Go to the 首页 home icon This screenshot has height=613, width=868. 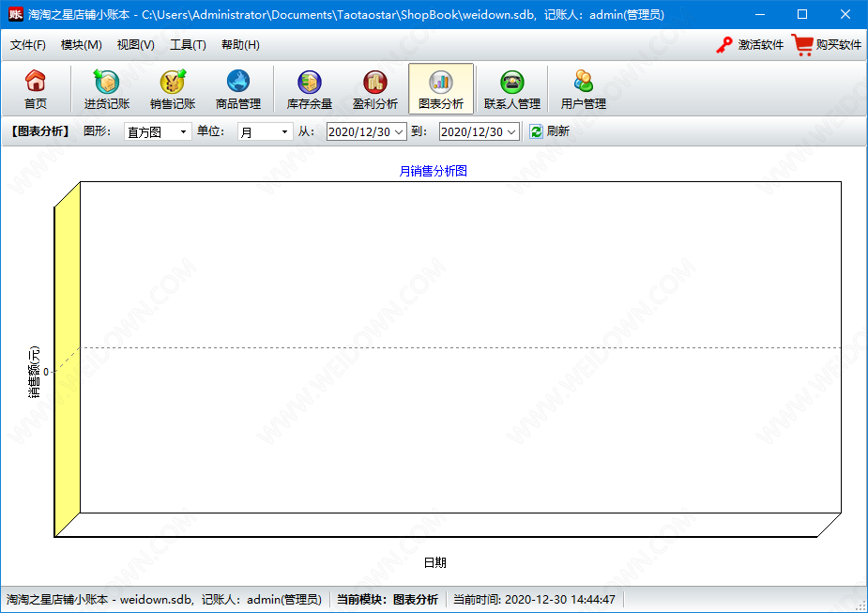36,90
